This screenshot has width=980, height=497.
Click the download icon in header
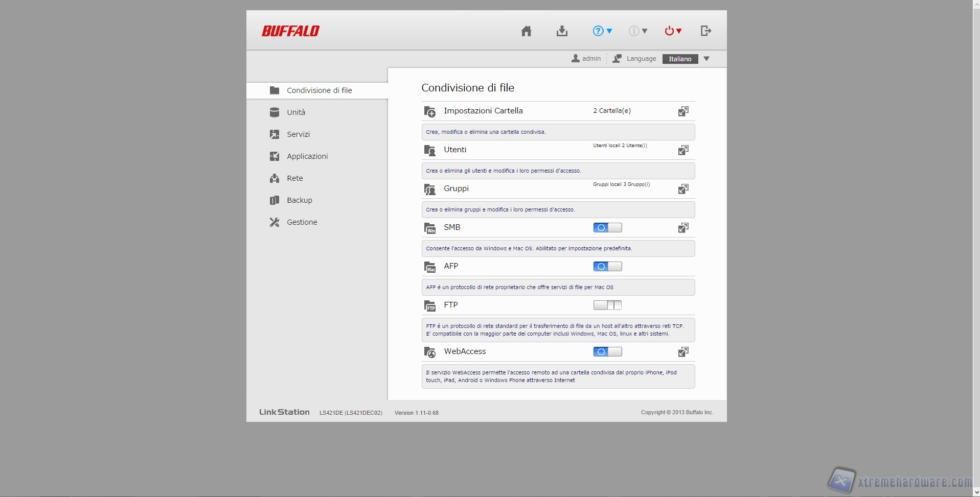tap(562, 31)
